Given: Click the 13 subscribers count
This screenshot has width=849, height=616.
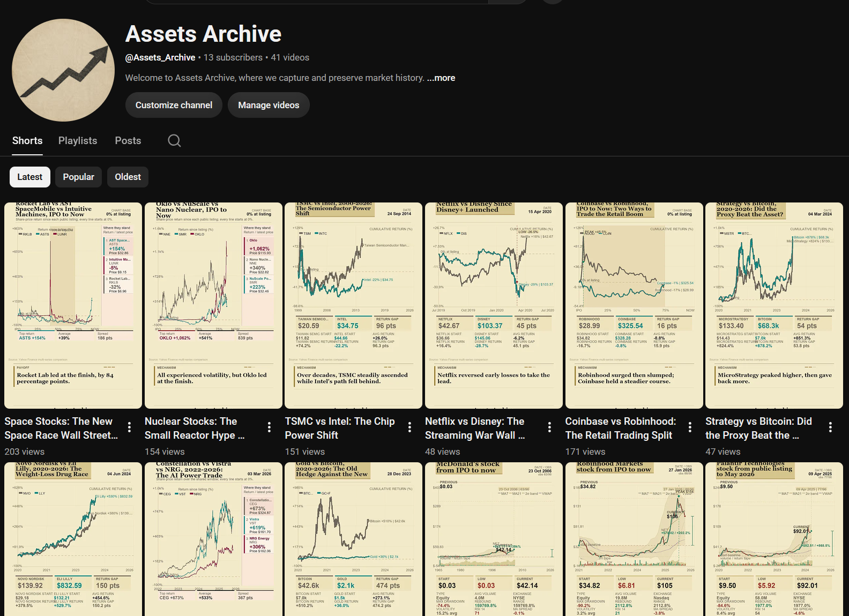Looking at the screenshot, I should [x=233, y=57].
